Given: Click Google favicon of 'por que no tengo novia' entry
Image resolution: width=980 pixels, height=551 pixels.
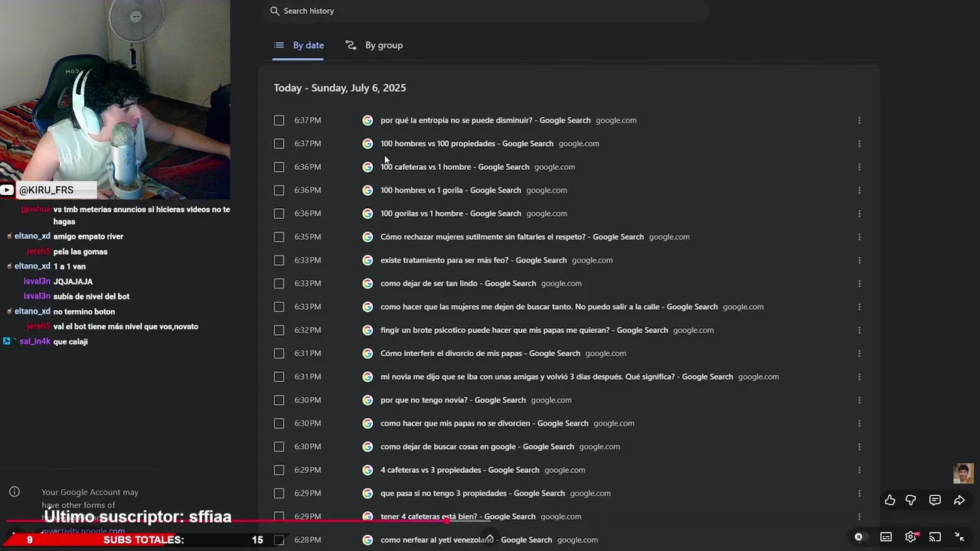Looking at the screenshot, I should click(x=367, y=400).
